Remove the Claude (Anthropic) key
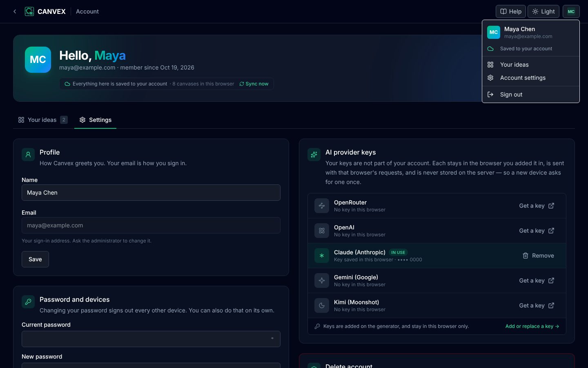Screen dimensions: 588x368 pyautogui.click(x=538, y=256)
